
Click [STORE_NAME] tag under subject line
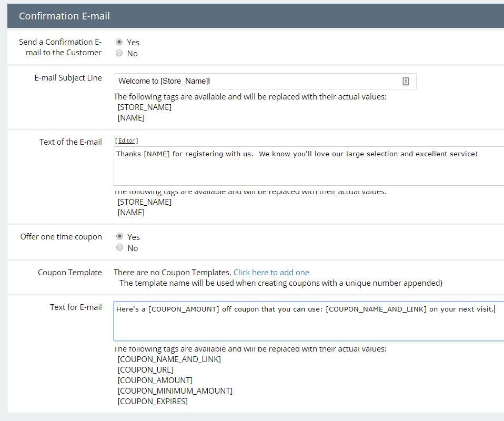pyautogui.click(x=144, y=107)
